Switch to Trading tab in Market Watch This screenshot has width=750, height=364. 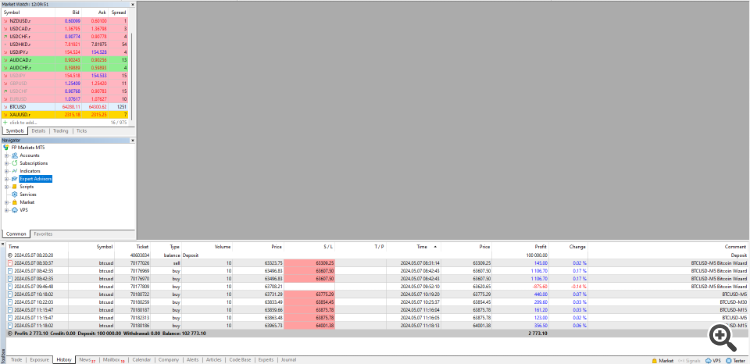(x=61, y=131)
